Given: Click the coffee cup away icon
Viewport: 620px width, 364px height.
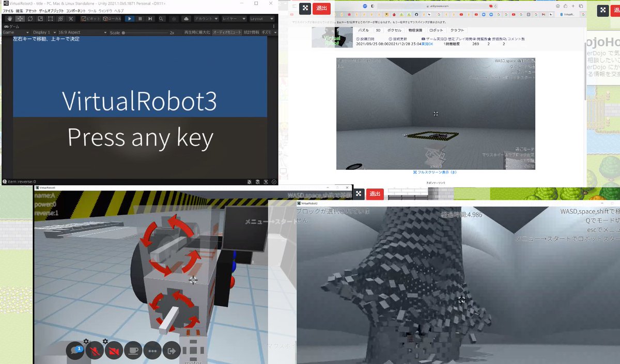Looking at the screenshot, I should pos(133,351).
